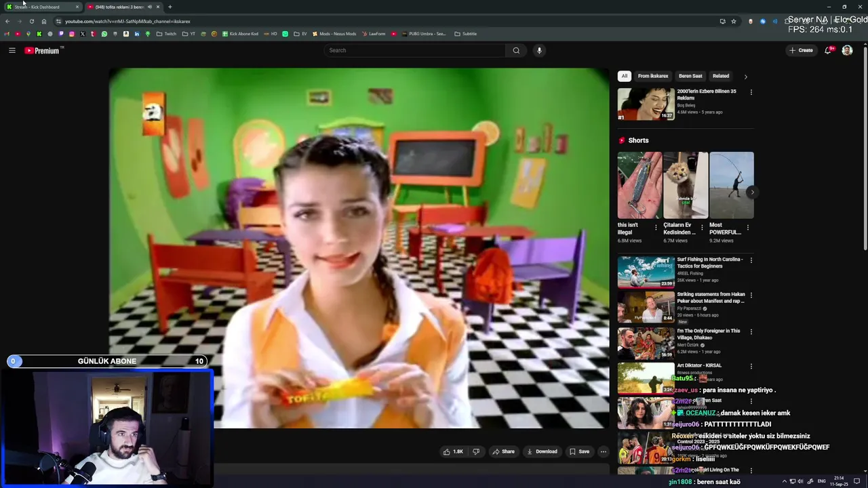Screen dimensions: 868x488
Task: Open LawForm bookmark
Action: 373,34
